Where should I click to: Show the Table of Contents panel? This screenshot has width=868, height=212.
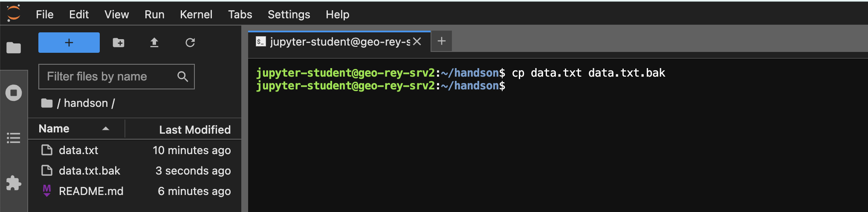pos(14,138)
